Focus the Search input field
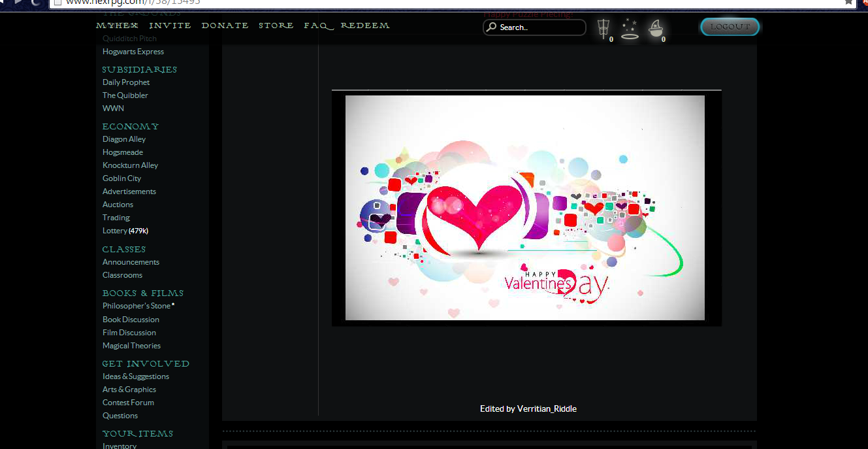 pyautogui.click(x=534, y=27)
